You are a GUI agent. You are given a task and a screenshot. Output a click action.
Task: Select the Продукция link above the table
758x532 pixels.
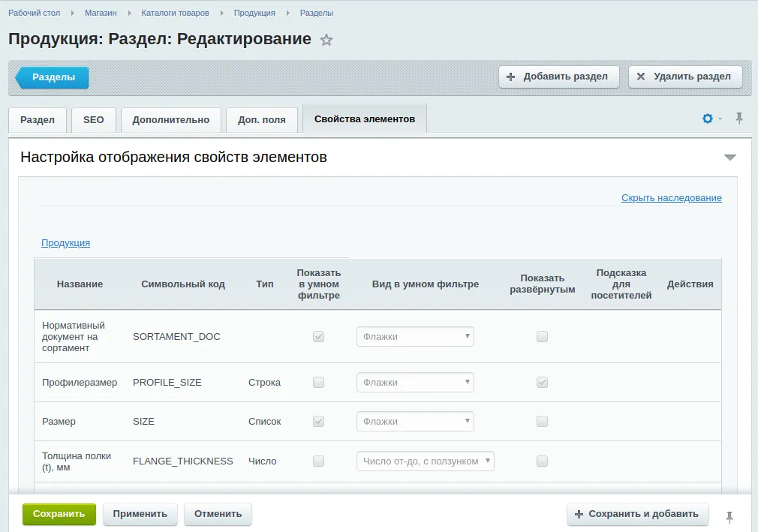(64, 243)
